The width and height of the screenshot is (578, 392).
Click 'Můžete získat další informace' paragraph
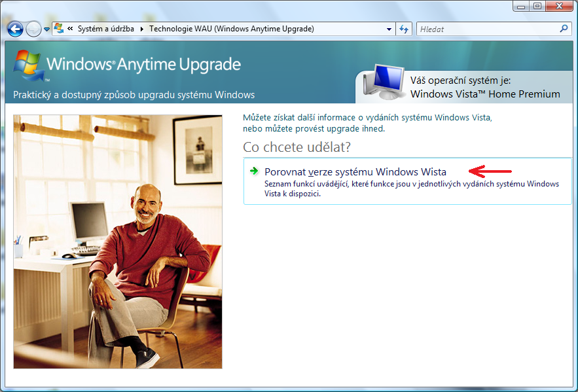pos(367,123)
